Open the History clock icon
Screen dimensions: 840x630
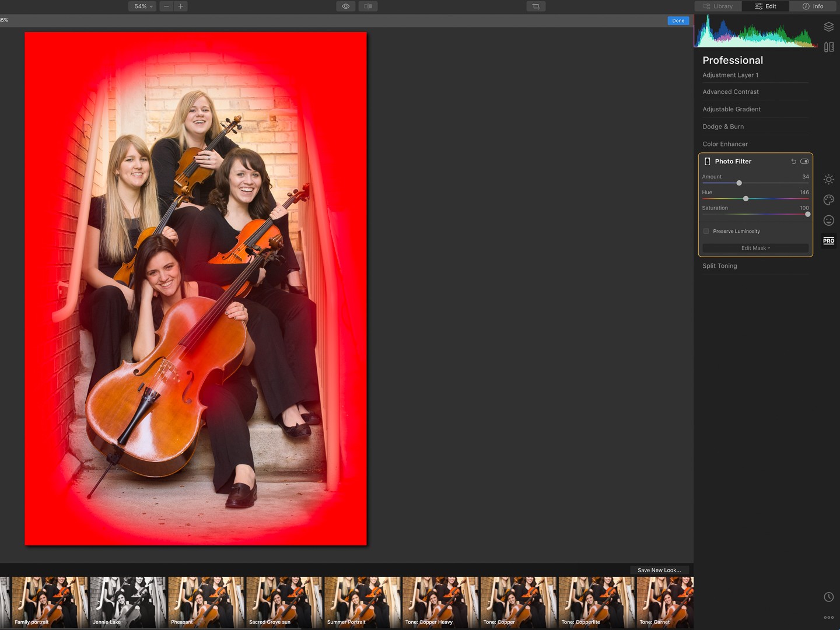click(828, 597)
